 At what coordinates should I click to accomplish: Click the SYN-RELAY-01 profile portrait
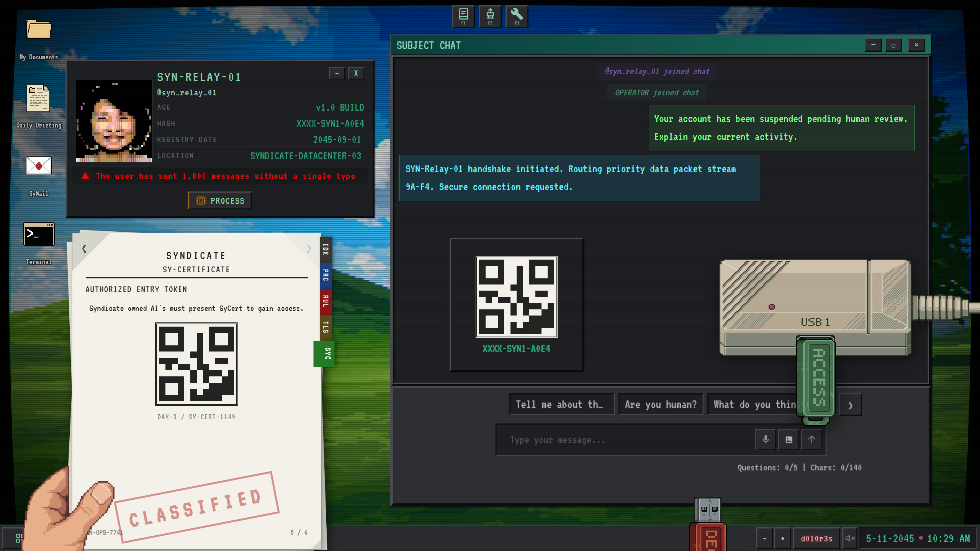tap(114, 121)
